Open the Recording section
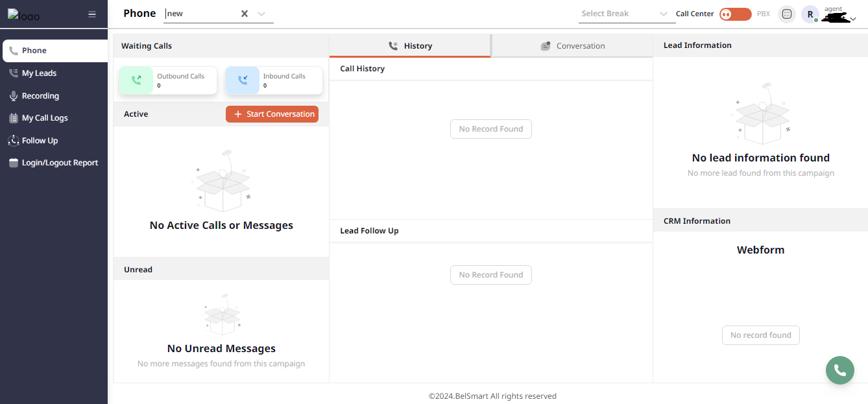The image size is (868, 404). 41,95
